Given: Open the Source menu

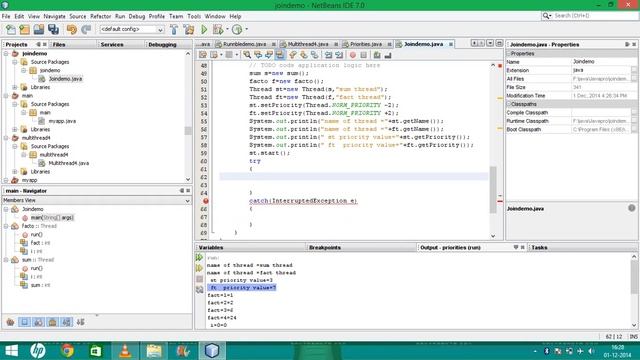Looking at the screenshot, I should tap(78, 16).
